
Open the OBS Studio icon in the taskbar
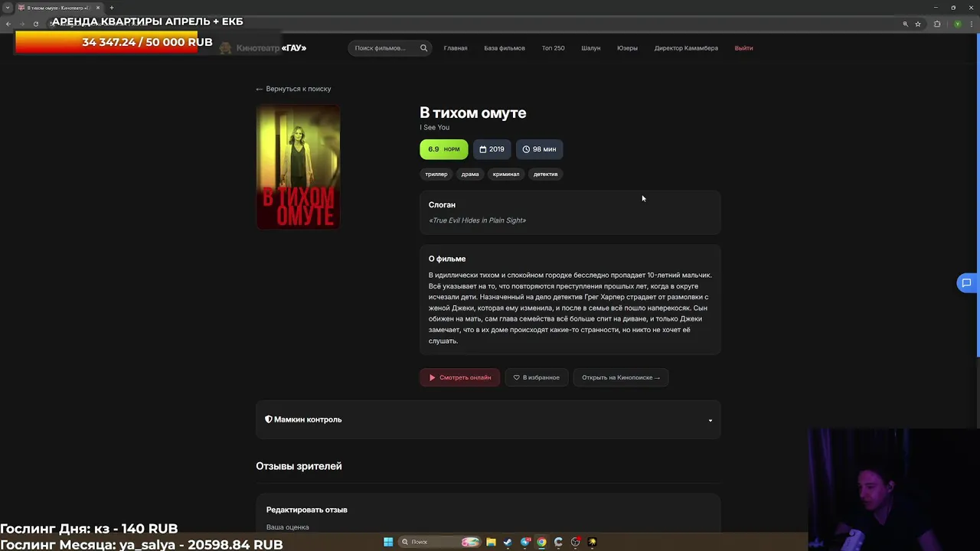click(575, 542)
